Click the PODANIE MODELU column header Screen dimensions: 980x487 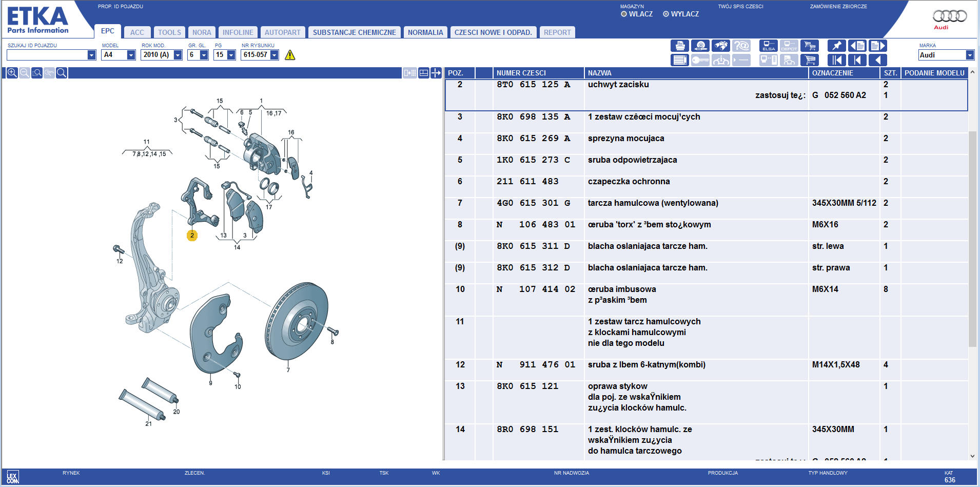tap(934, 73)
